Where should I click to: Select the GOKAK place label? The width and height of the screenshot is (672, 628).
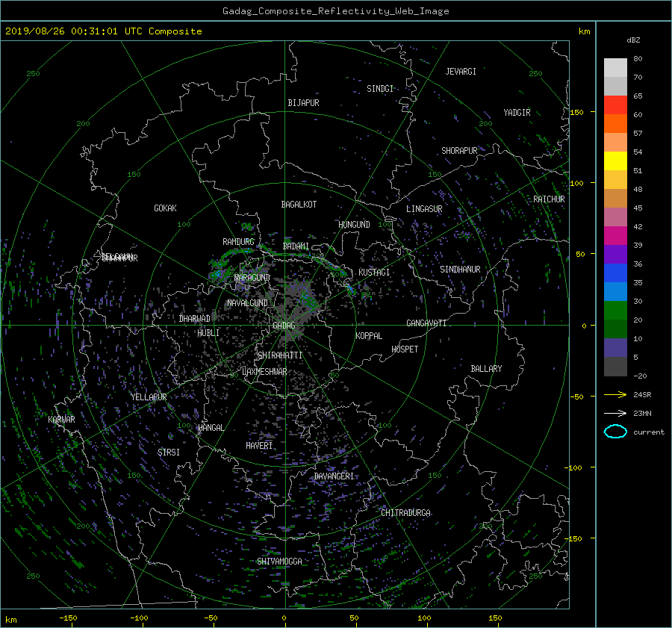pyautogui.click(x=165, y=208)
